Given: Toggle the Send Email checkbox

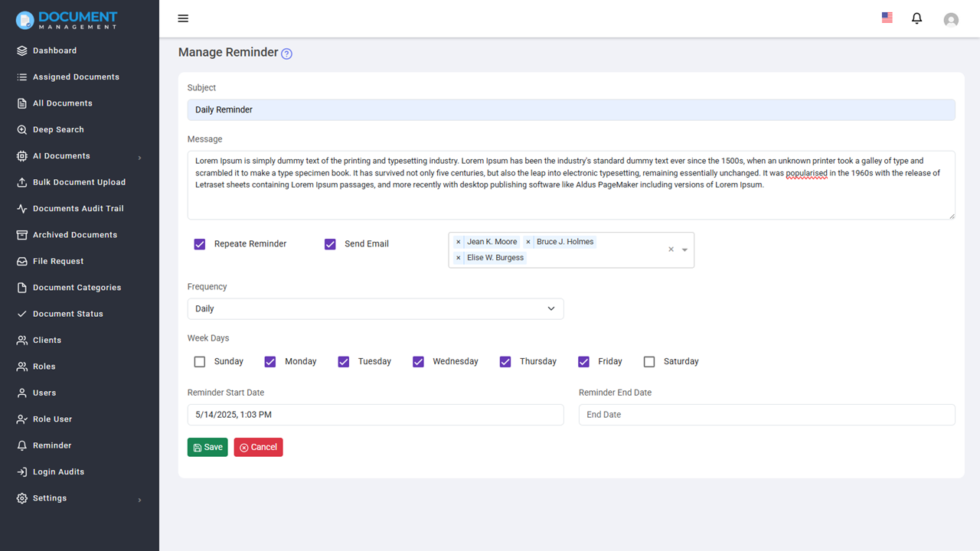Looking at the screenshot, I should [x=330, y=244].
